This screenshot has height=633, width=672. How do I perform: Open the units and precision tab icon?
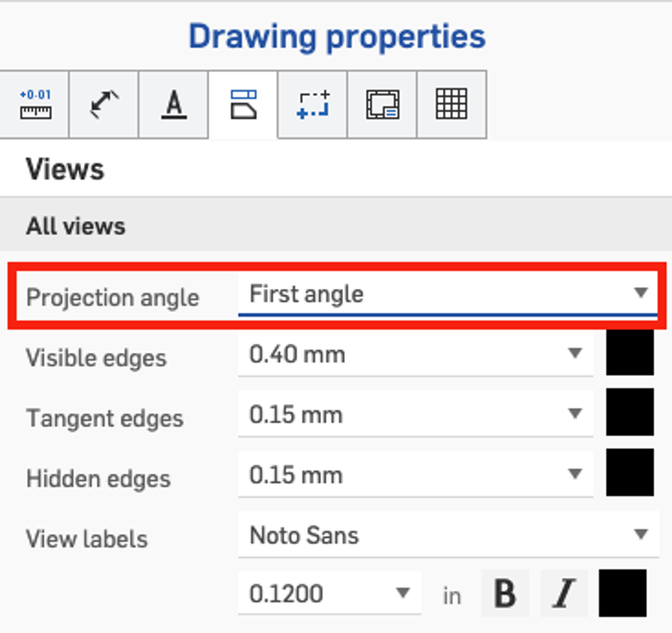35,105
